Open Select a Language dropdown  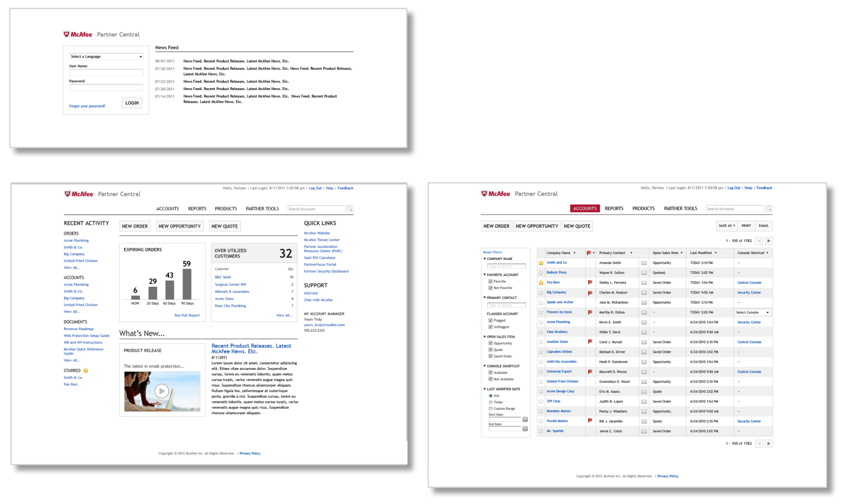[x=106, y=56]
